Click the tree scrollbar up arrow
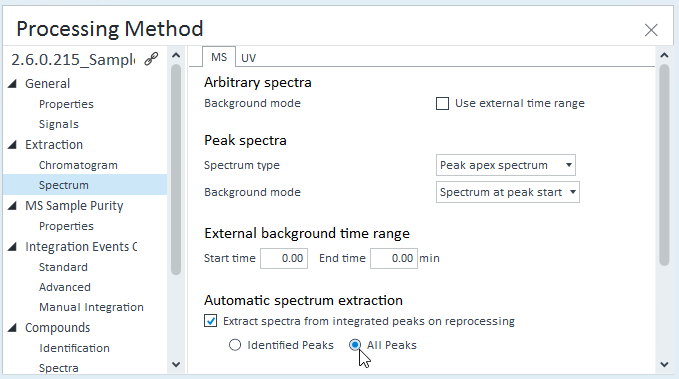This screenshot has width=679, height=379. (176, 55)
